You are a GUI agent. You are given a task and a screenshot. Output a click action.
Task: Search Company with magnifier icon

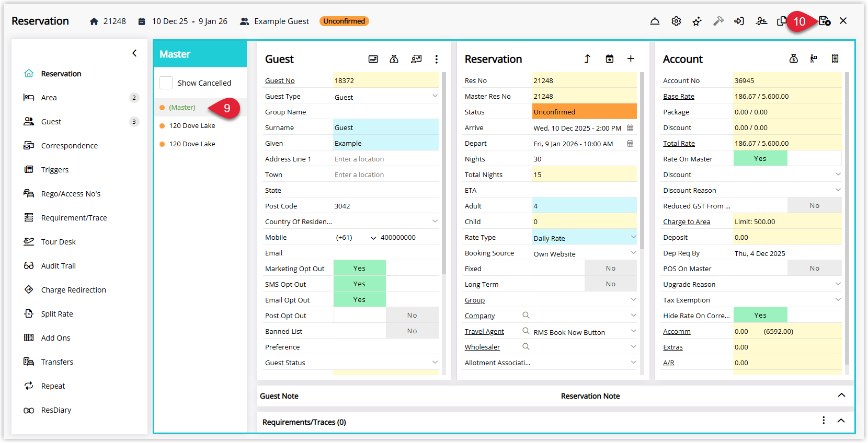pos(526,315)
